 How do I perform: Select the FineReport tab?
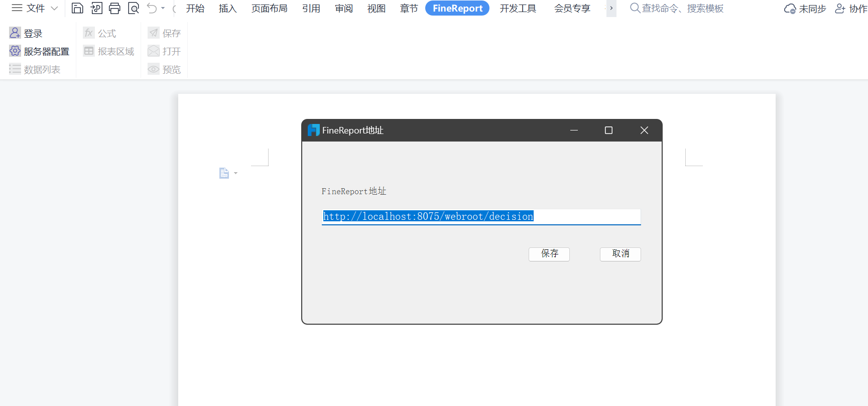tap(457, 9)
